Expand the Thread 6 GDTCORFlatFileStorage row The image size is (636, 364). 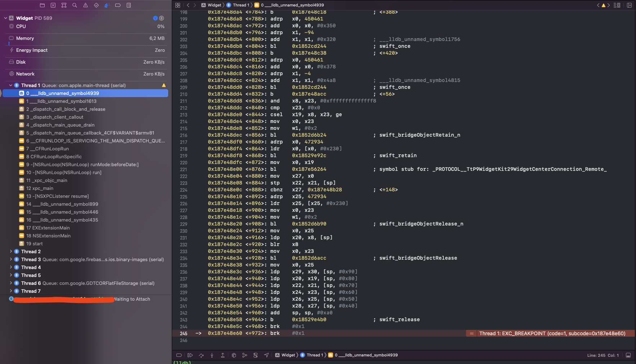pyautogui.click(x=11, y=283)
